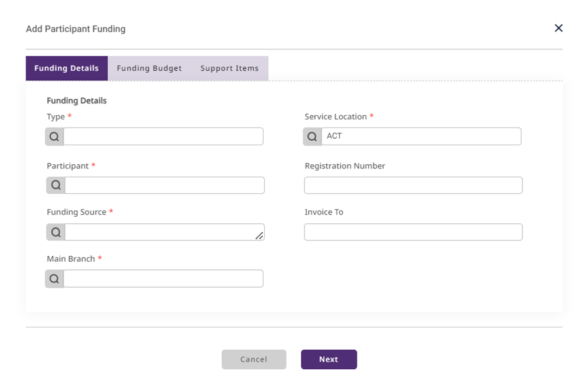Click the Funding Source text area

click(160, 232)
